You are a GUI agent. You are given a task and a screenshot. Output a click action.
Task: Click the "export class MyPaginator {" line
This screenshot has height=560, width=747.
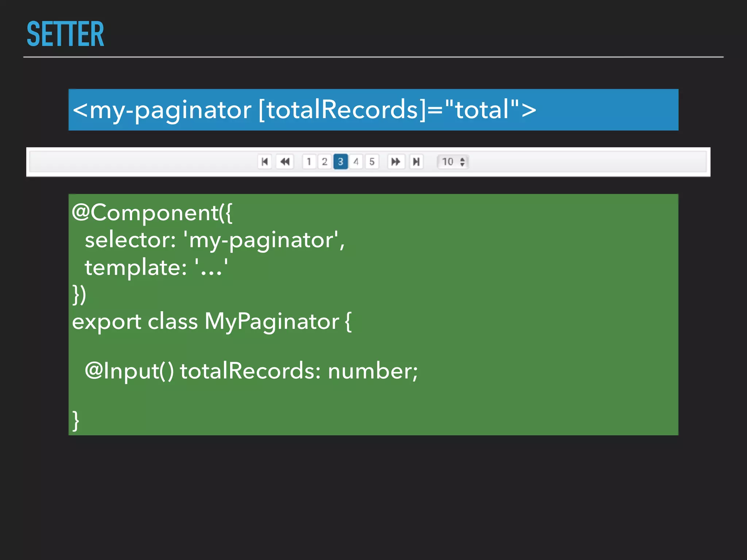click(x=212, y=322)
